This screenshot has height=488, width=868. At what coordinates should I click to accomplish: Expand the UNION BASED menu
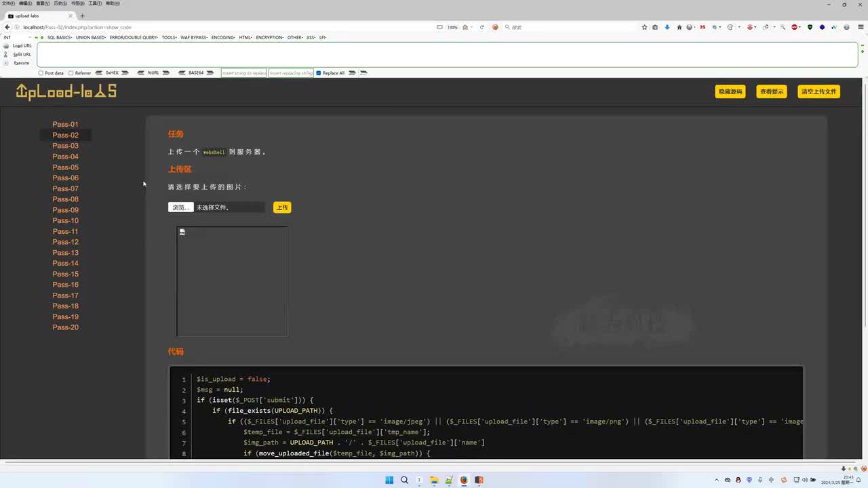[x=91, y=37]
